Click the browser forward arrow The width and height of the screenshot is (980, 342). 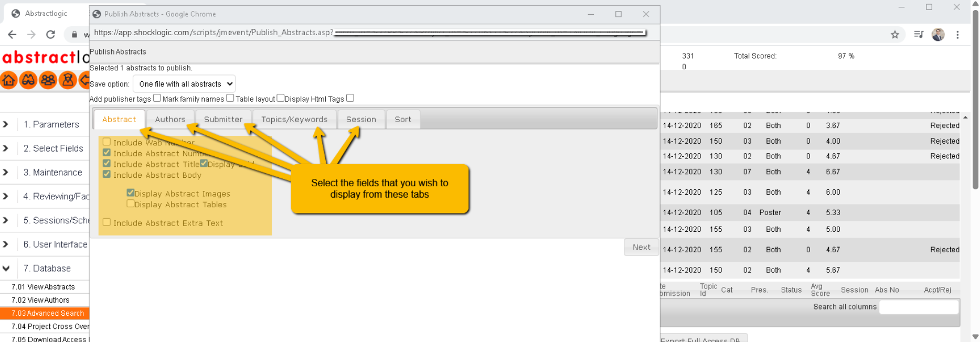pyautogui.click(x=31, y=35)
